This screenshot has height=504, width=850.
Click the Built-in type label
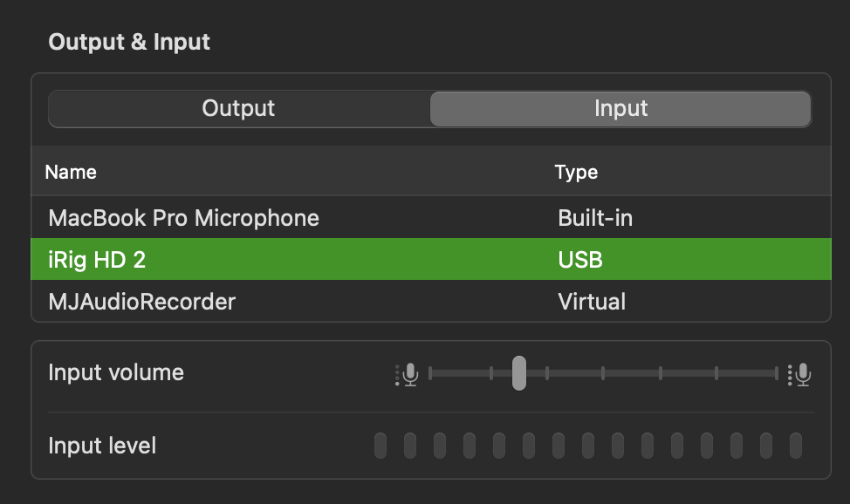point(595,218)
